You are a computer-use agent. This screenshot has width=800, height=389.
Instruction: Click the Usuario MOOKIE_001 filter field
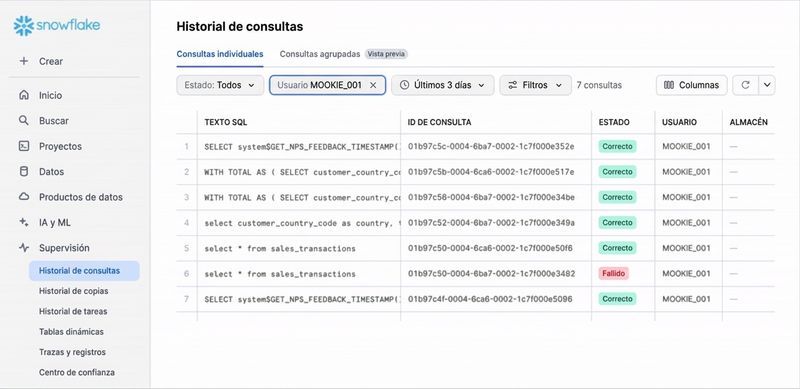(327, 85)
